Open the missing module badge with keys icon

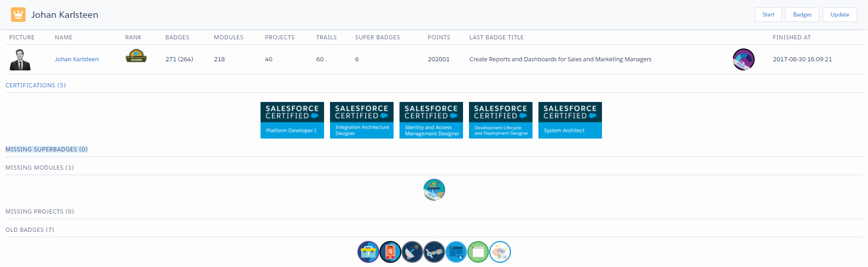click(434, 190)
